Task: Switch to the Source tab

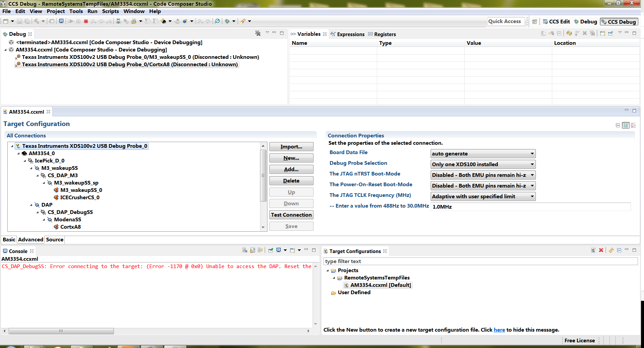Action: pyautogui.click(x=55, y=240)
